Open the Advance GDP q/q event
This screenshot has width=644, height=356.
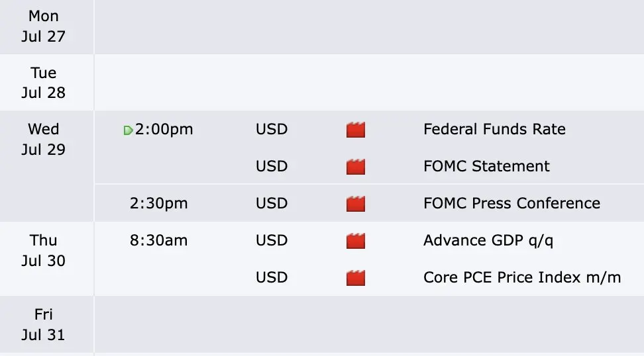click(488, 241)
